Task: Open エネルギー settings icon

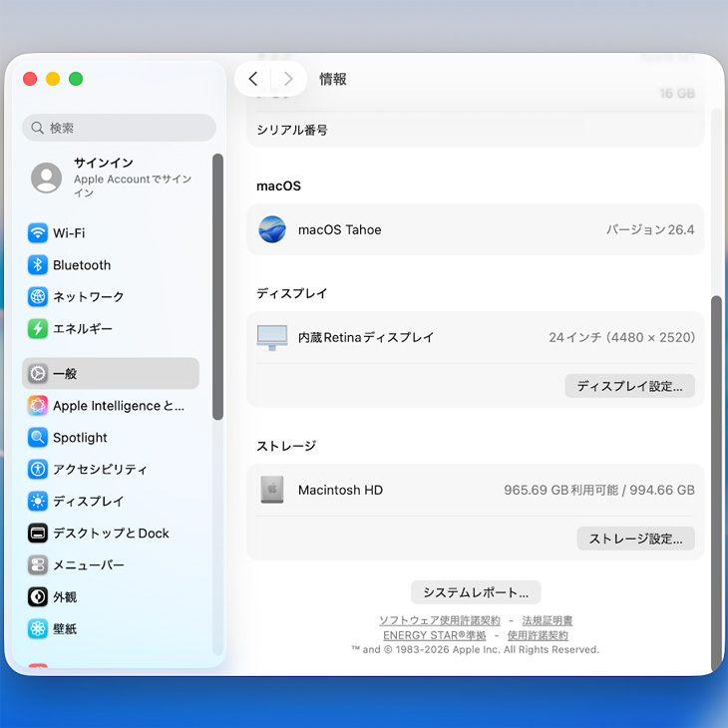Action: (x=38, y=329)
